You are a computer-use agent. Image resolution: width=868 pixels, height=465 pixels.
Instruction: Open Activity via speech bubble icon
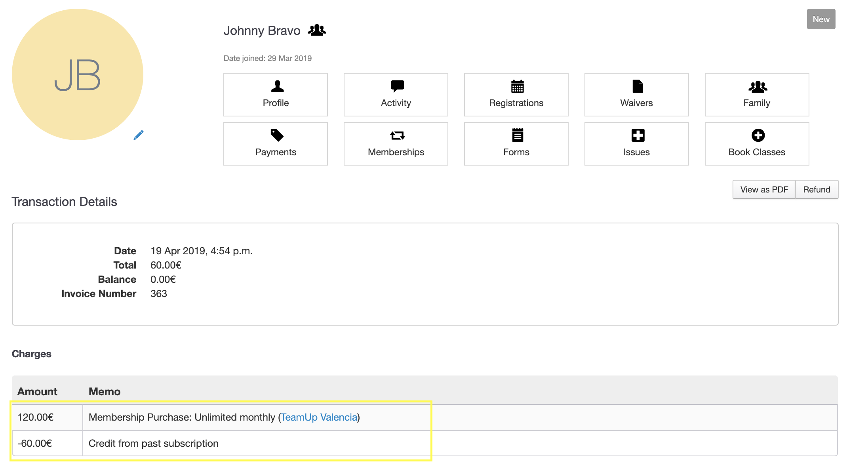(396, 95)
